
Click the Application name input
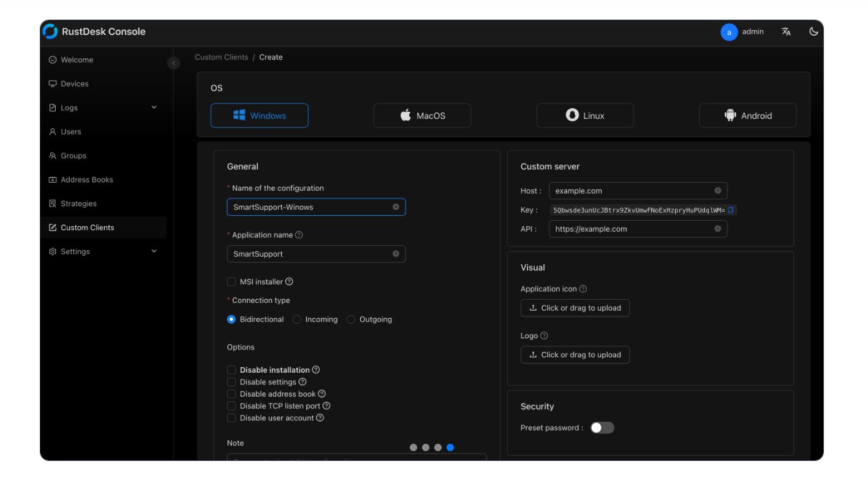pyautogui.click(x=316, y=254)
